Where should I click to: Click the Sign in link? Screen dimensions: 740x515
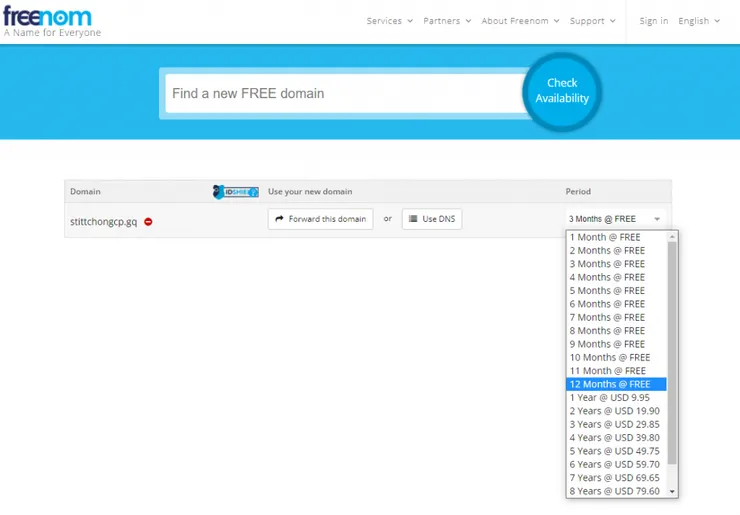click(654, 21)
